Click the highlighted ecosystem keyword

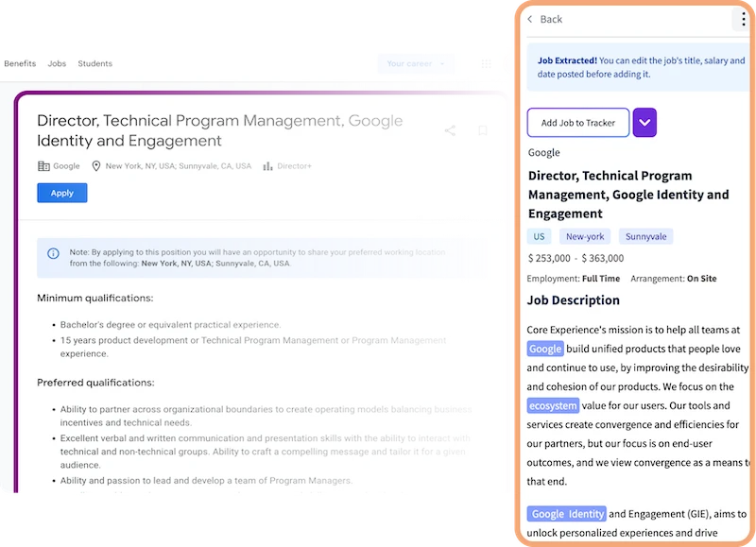coord(553,406)
